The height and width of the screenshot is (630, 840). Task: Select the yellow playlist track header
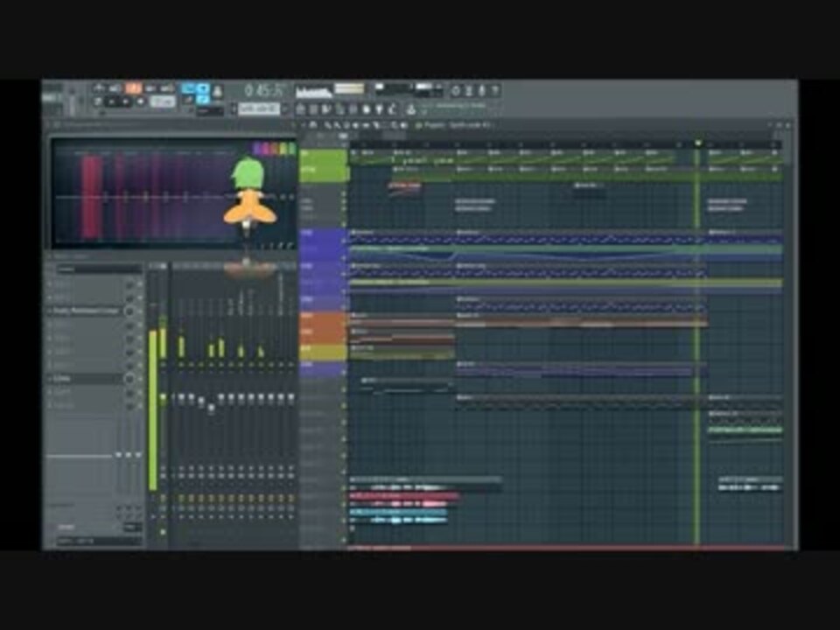[323, 352]
